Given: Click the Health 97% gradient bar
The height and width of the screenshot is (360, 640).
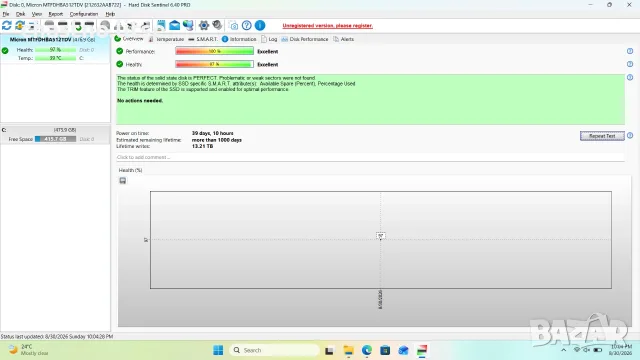Looking at the screenshot, I should [x=214, y=64].
